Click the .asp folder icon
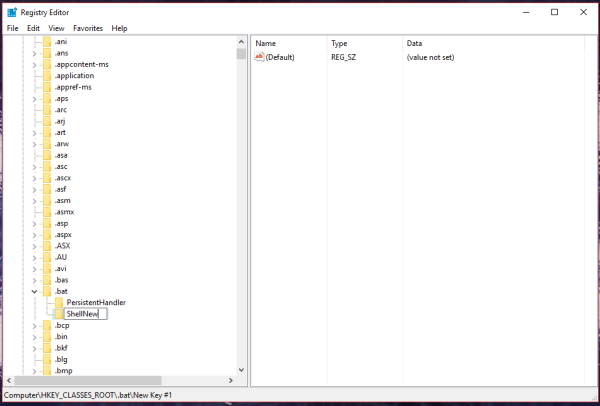 pos(47,223)
